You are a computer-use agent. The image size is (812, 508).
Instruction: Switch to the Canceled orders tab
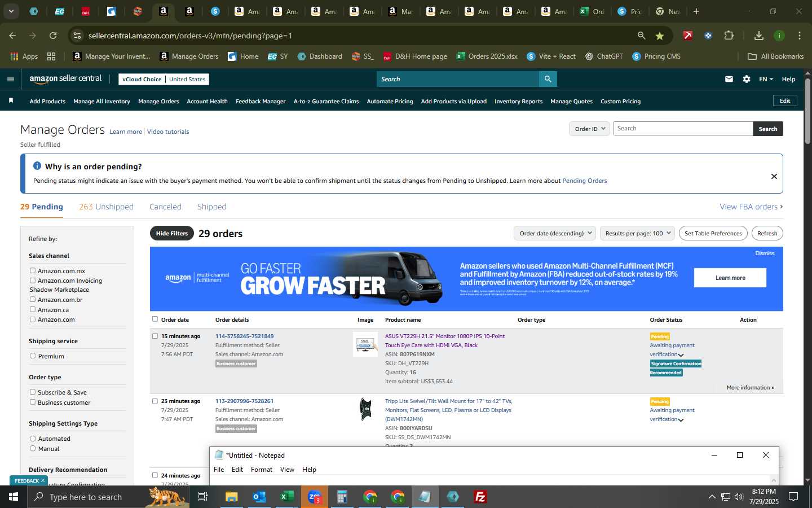(x=165, y=207)
